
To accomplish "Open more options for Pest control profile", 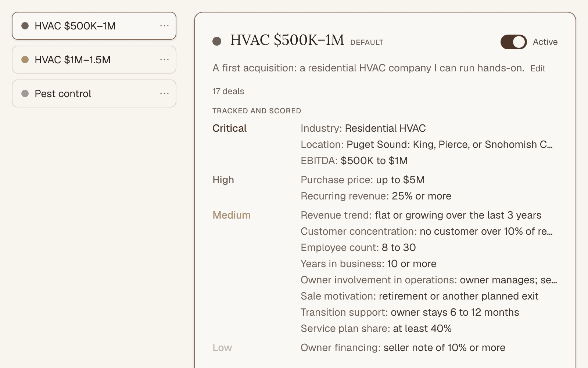I will tap(164, 93).
